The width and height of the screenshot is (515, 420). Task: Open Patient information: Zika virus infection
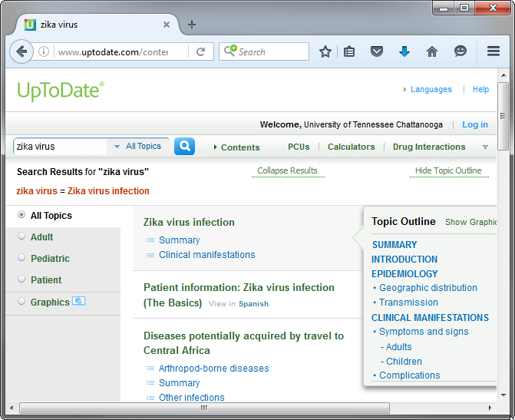(239, 295)
